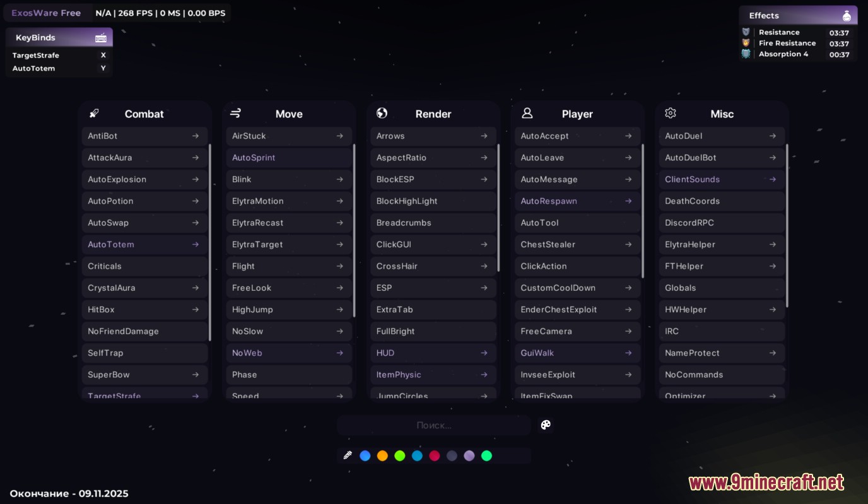868x504 pixels.
Task: Click the Move category arrows icon
Action: [x=235, y=113]
